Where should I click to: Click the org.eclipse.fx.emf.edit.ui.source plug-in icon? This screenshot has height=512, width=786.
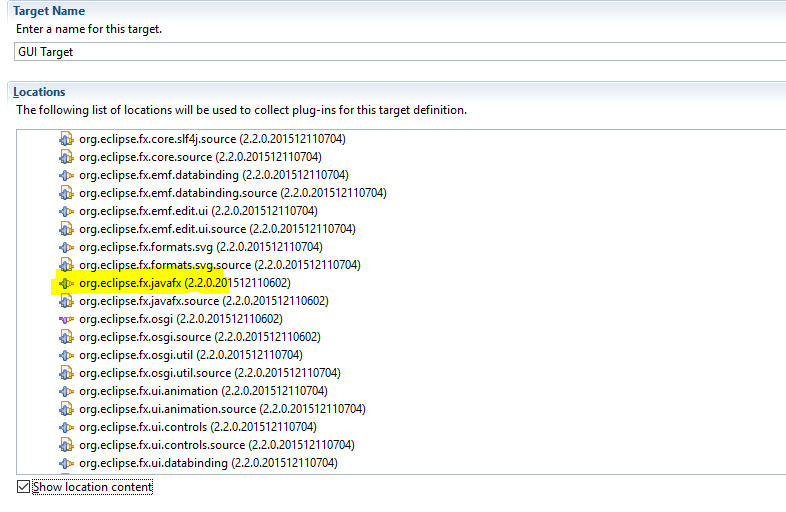pos(66,229)
